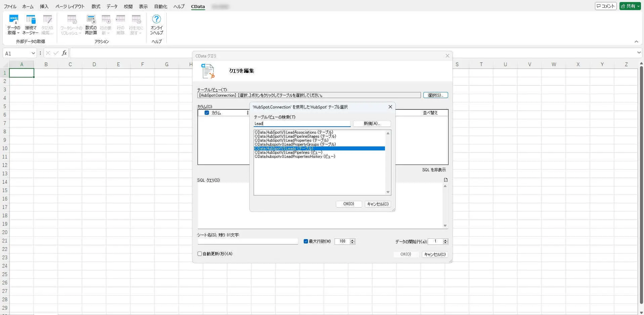Select the highlighted Leads (テーブル) entry
Screen dimensions: 644x315
pos(319,148)
